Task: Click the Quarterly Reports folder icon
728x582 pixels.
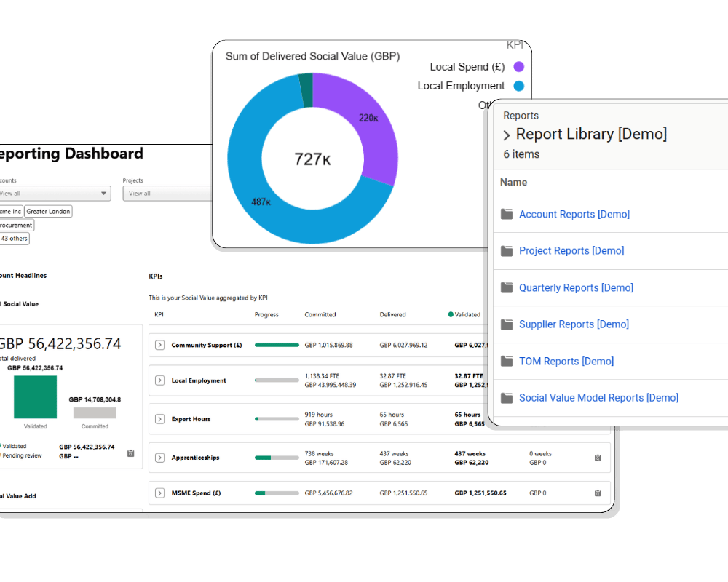Action: coord(507,287)
